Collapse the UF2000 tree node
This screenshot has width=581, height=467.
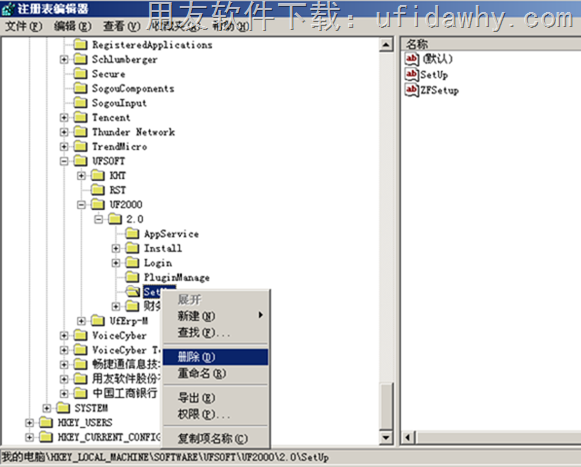pyautogui.click(x=81, y=205)
